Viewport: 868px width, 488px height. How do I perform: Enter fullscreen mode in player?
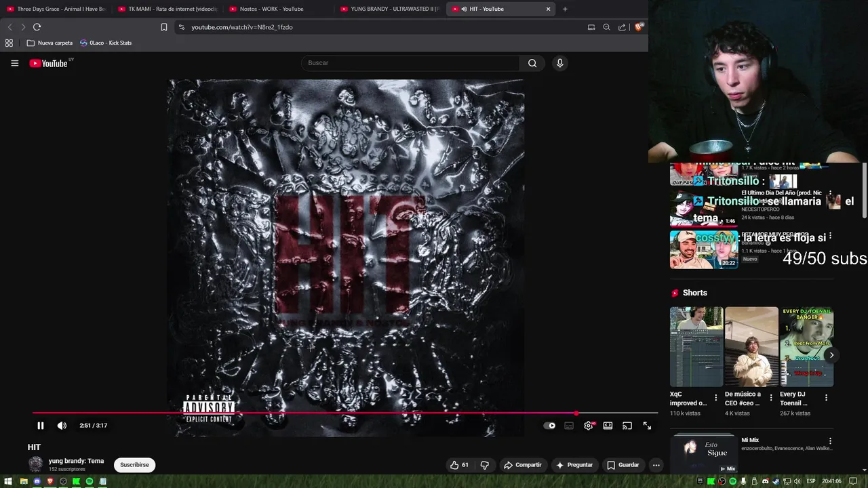click(647, 426)
